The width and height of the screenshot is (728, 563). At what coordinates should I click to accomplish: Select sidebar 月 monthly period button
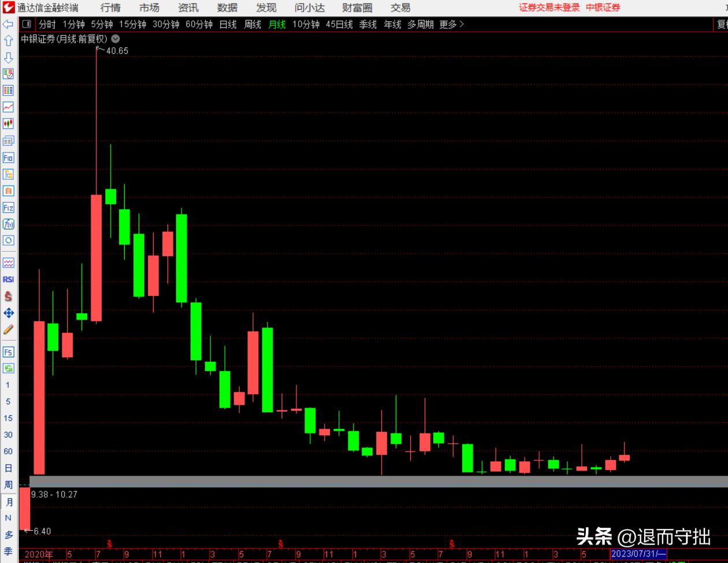pyautogui.click(x=8, y=502)
